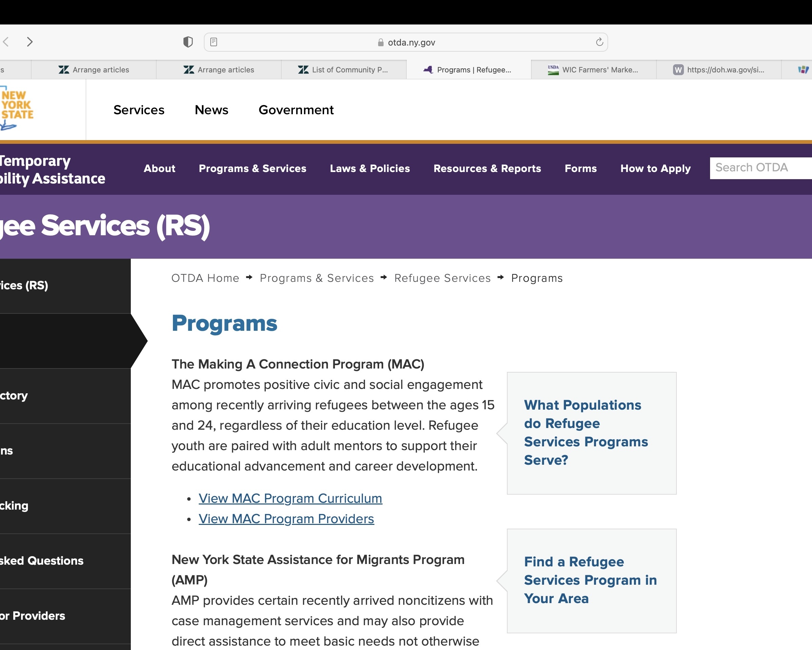Open the reader view icon in address bar

[214, 42]
